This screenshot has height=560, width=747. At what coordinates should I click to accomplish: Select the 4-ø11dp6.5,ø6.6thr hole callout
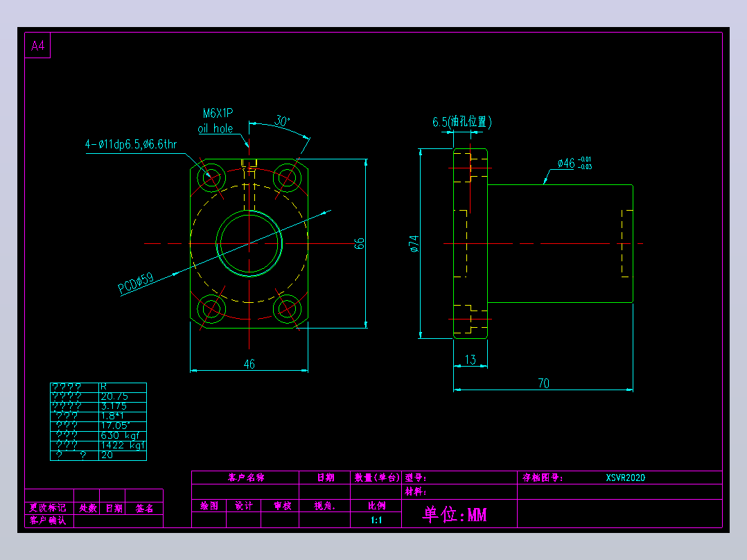131,144
